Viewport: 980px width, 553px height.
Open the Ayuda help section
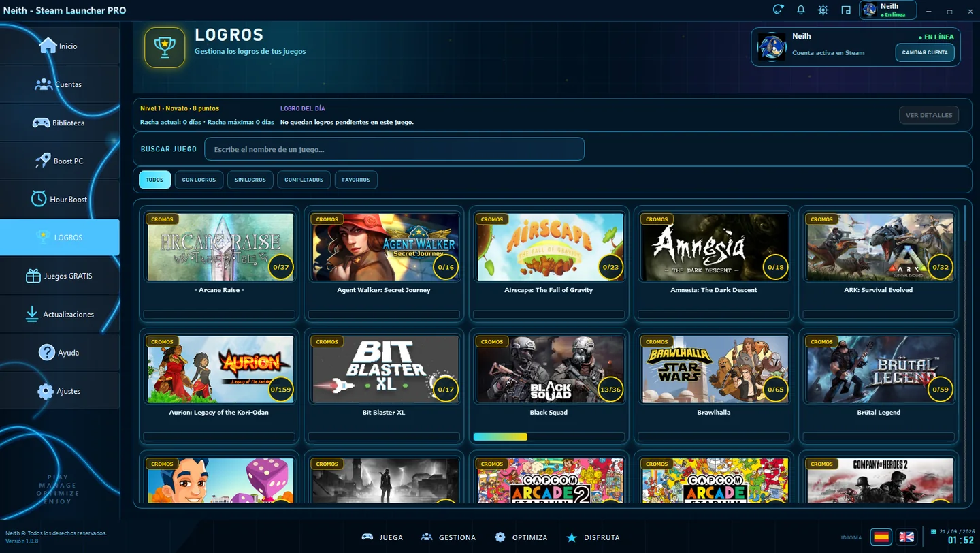pyautogui.click(x=60, y=352)
